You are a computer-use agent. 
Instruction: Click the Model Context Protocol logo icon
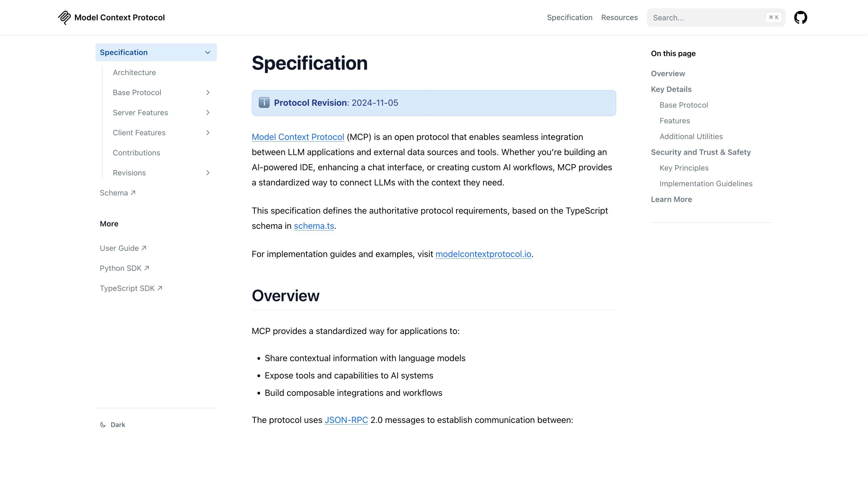pyautogui.click(x=64, y=18)
